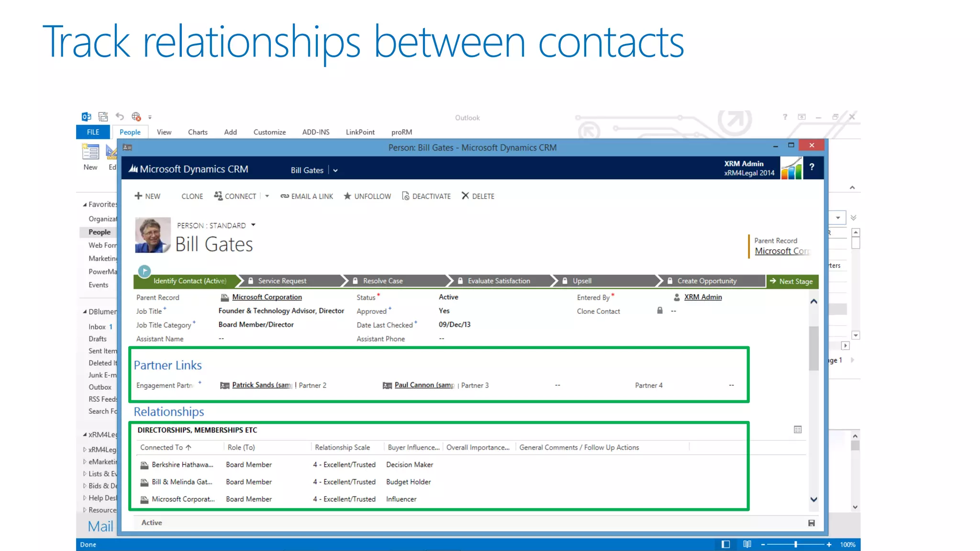980x551 pixels.
Task: Open the Bill Gates navigation dropdown chevron
Action: pos(335,171)
